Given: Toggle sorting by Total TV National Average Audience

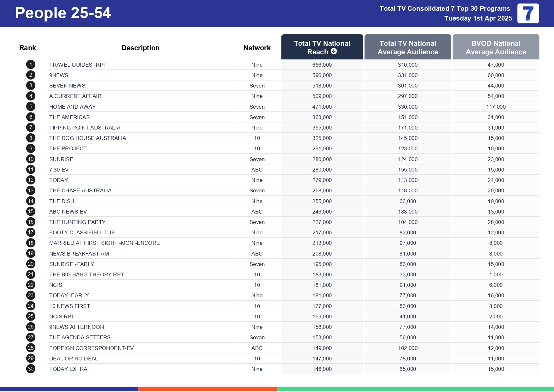Looking at the screenshot, I should pyautogui.click(x=408, y=47).
